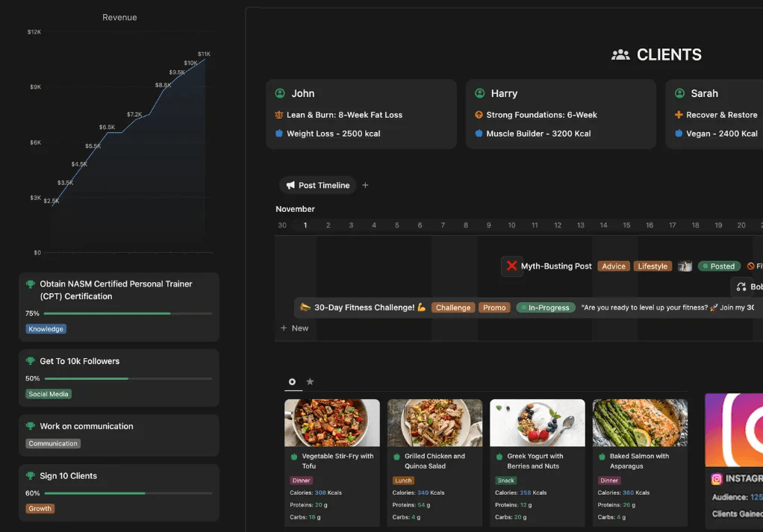Click the people icon beside the CLIENTS heading
Image resolution: width=763 pixels, height=532 pixels.
point(620,55)
